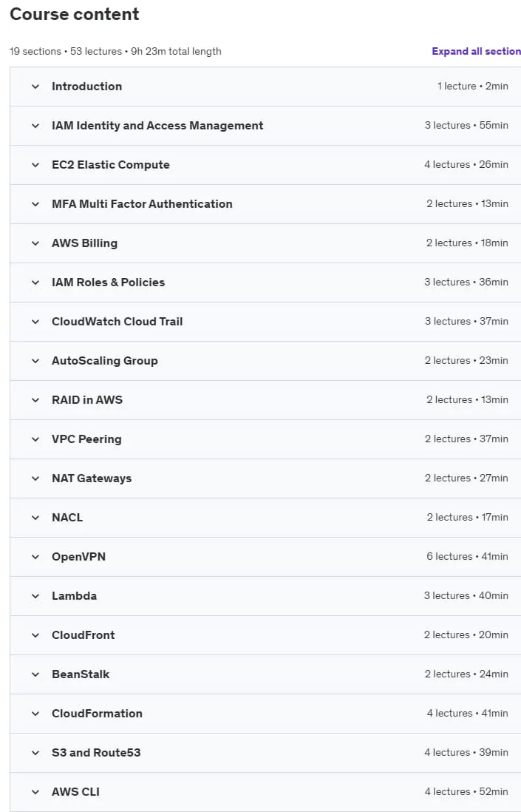Click the chevron icon beside AWS Billing
Viewport: 521px width, 812px height.
[35, 243]
